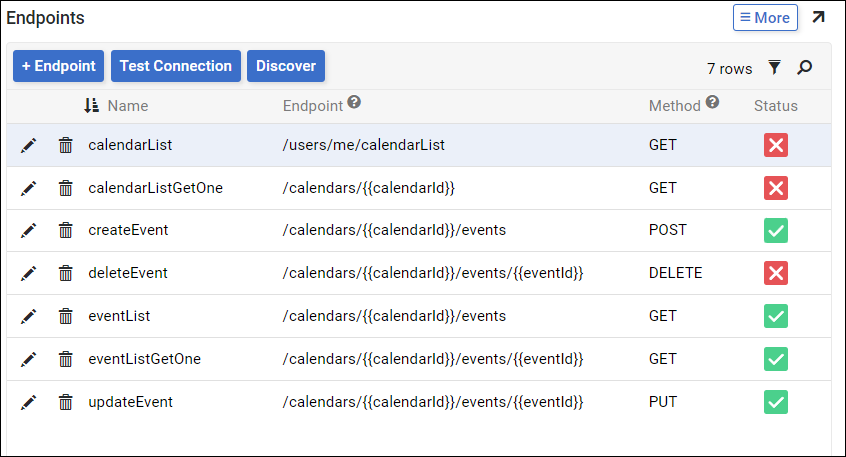Image resolution: width=846 pixels, height=457 pixels.
Task: Open the More menu
Action: (765, 18)
